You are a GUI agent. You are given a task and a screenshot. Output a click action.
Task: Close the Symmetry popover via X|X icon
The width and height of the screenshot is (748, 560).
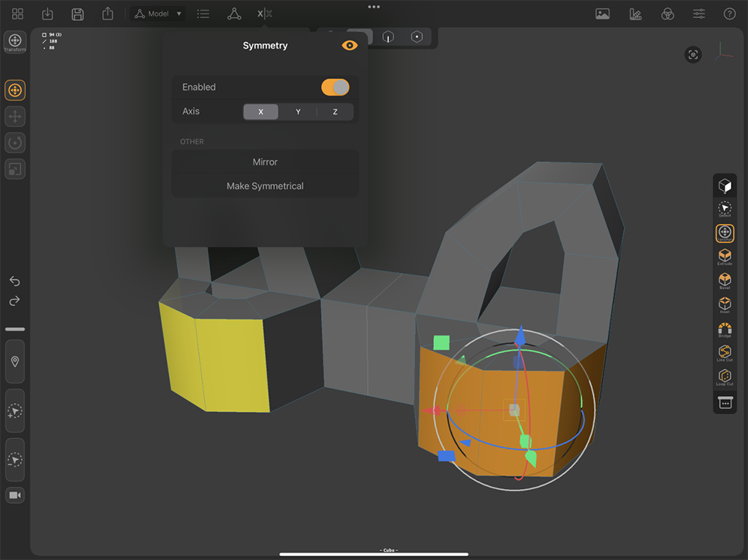pos(265,14)
